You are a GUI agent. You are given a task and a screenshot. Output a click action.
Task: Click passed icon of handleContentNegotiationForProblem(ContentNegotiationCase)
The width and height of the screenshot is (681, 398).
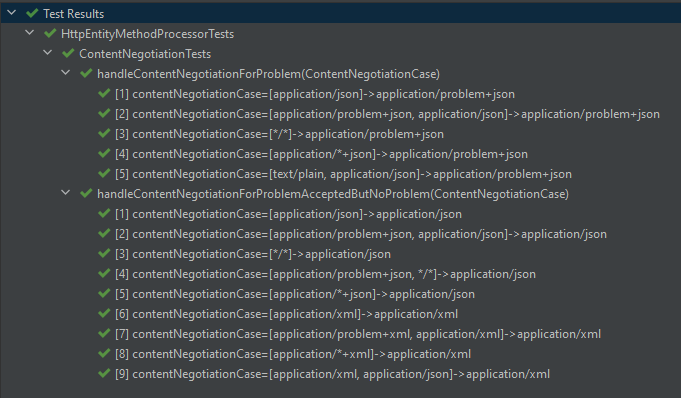(x=86, y=73)
